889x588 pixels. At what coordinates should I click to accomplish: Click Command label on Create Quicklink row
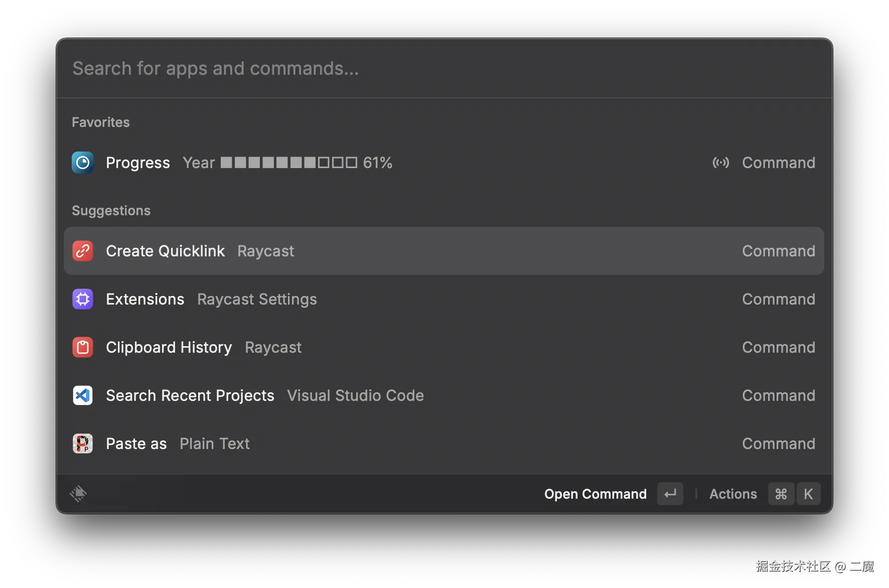779,251
